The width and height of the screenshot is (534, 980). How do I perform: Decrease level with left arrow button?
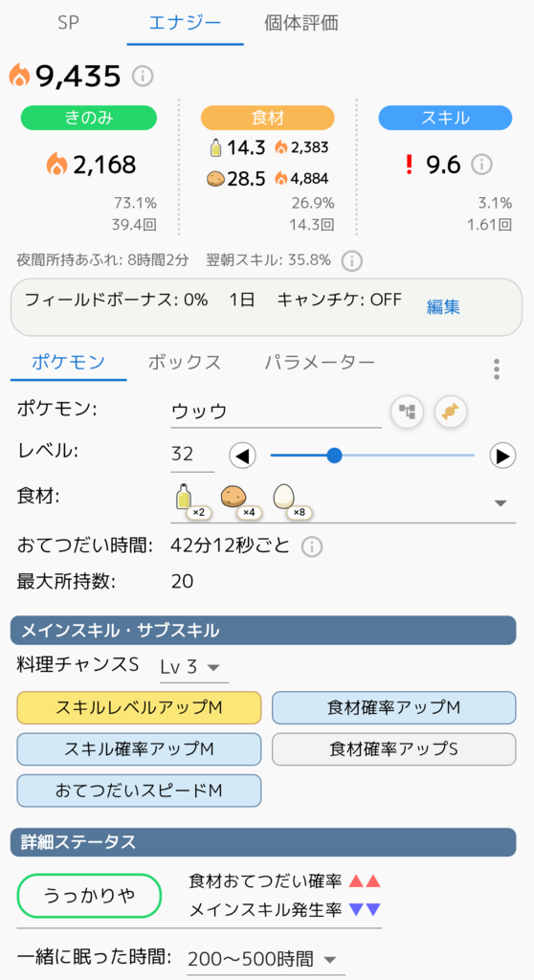(x=243, y=456)
